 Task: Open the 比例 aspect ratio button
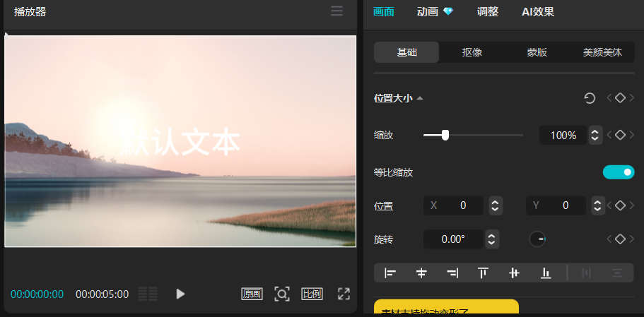(x=312, y=294)
